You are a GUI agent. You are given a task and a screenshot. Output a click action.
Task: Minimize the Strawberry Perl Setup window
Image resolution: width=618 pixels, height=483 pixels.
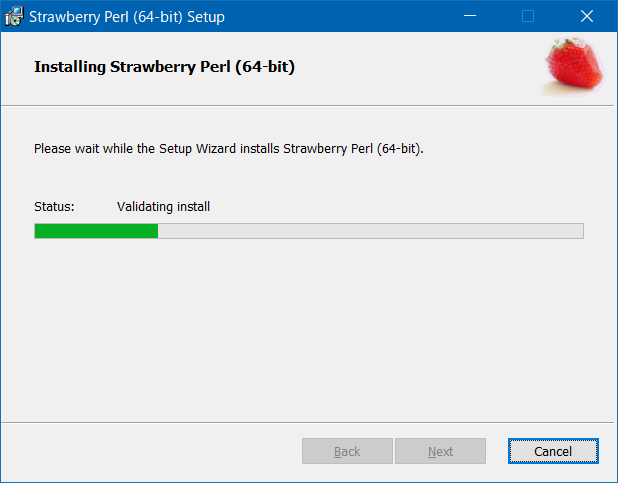coord(470,16)
